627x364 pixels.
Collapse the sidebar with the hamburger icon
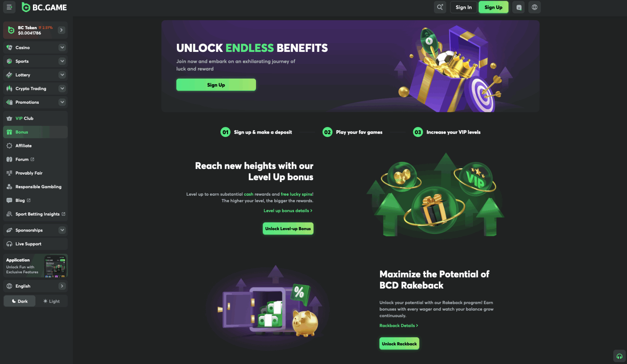9,7
